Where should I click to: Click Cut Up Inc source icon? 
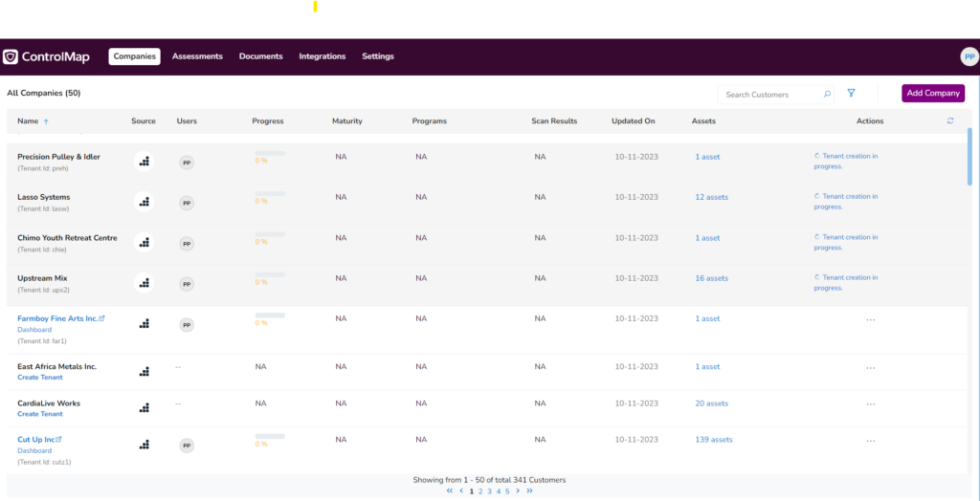(x=144, y=445)
